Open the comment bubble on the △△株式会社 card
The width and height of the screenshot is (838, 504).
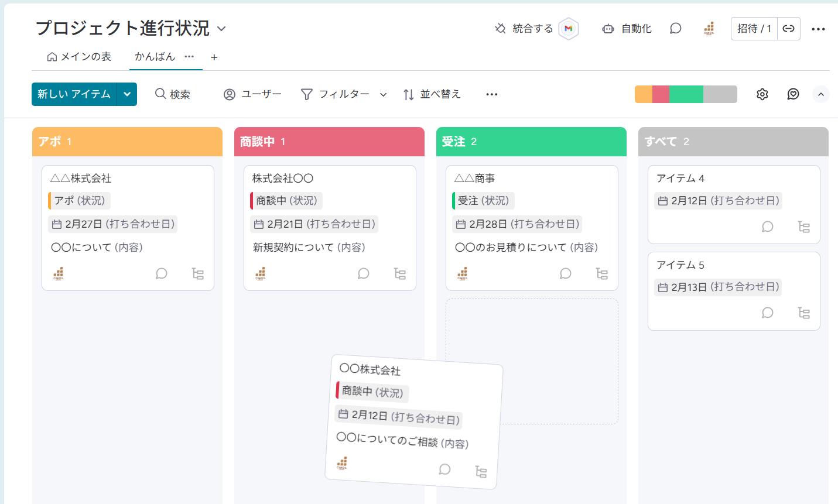[x=162, y=273]
